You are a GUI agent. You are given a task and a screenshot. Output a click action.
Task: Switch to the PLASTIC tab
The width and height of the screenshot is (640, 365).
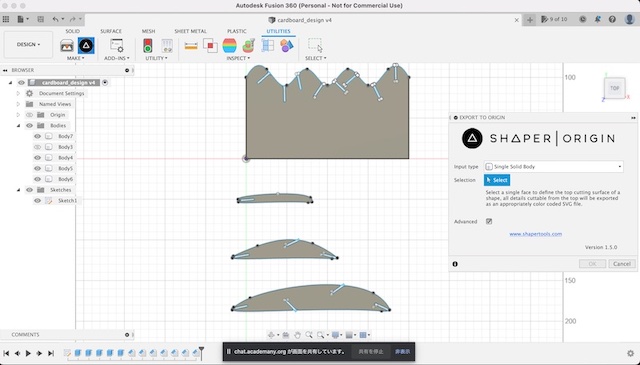[237, 31]
